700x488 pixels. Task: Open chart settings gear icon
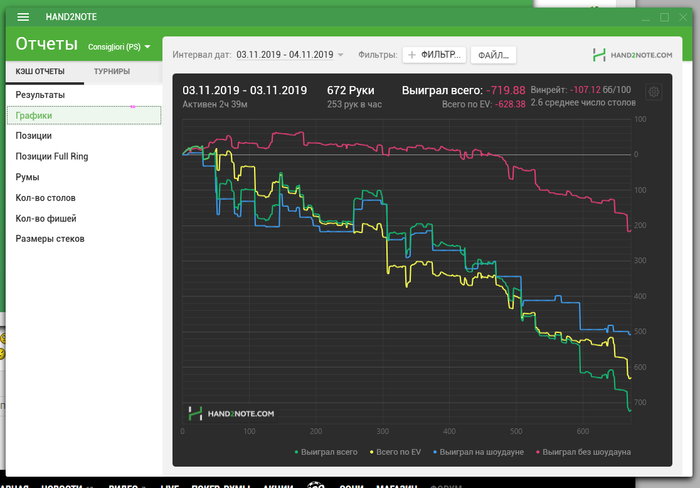coord(654,92)
